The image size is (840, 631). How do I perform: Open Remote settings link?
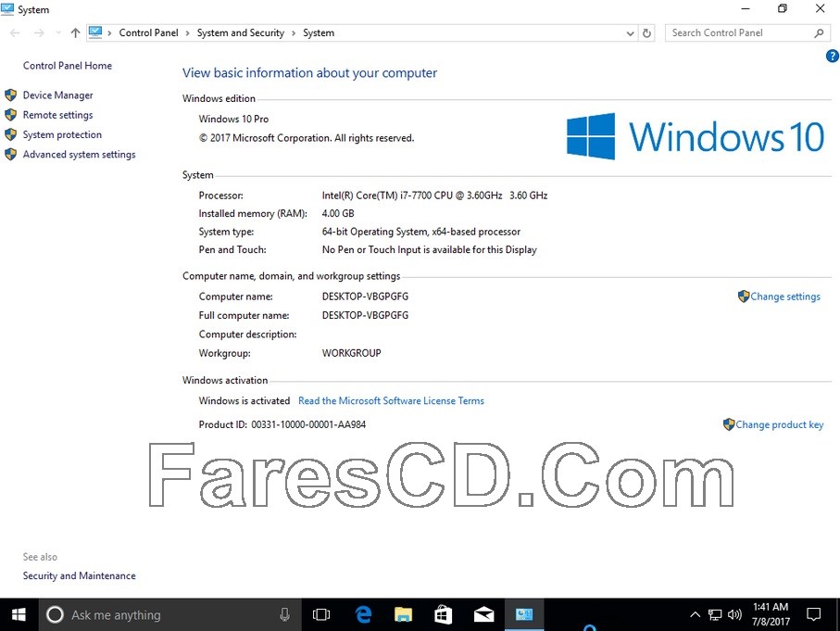click(x=57, y=115)
